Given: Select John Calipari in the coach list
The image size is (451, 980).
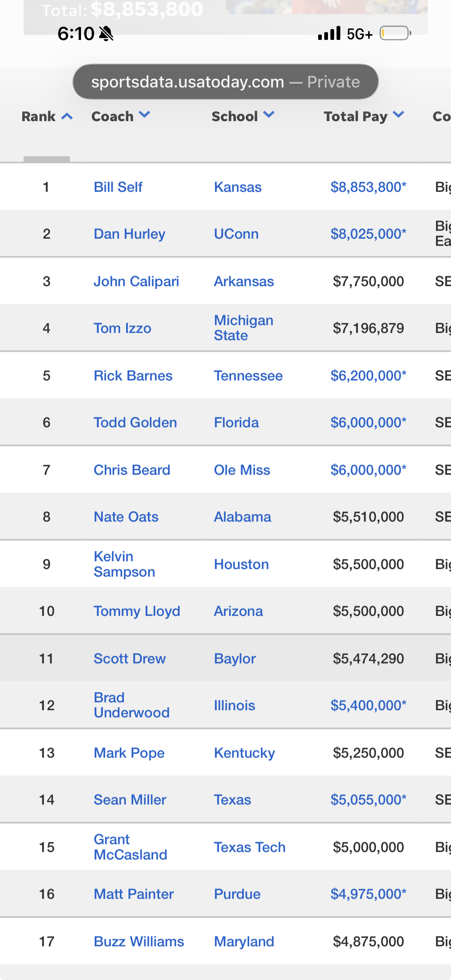Looking at the screenshot, I should [x=136, y=282].
